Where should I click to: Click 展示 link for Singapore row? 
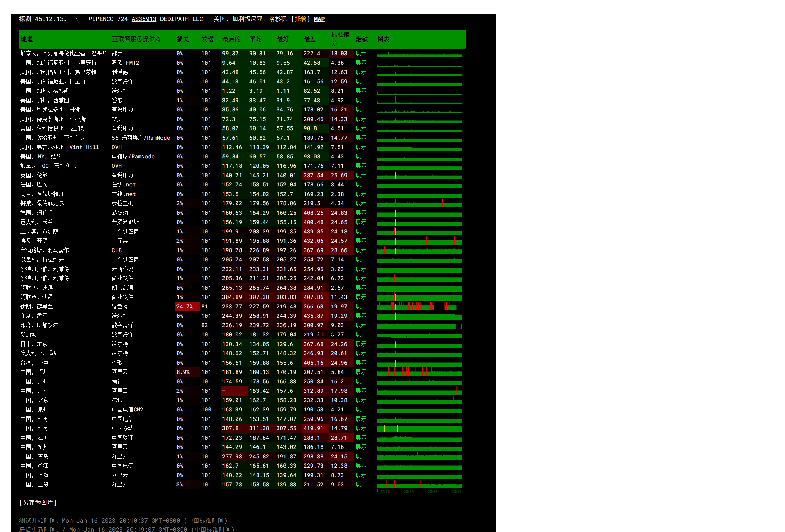pyautogui.click(x=361, y=335)
